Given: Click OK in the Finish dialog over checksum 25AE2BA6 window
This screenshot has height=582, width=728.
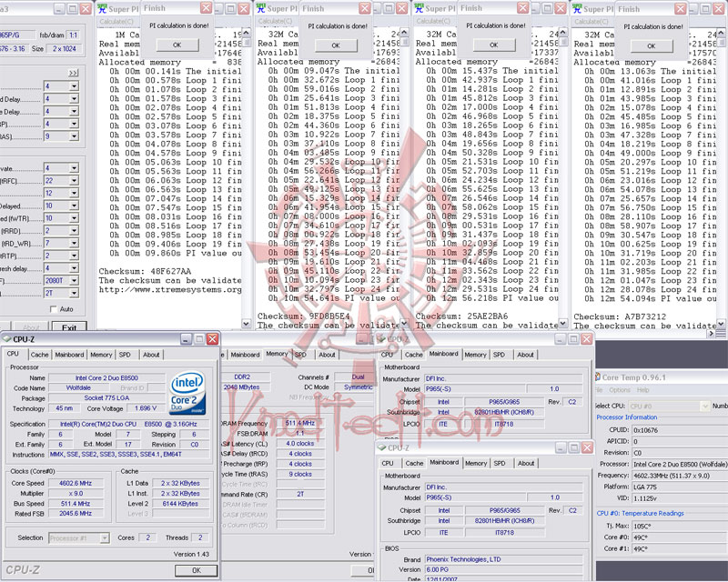Looking at the screenshot, I should (x=494, y=45).
